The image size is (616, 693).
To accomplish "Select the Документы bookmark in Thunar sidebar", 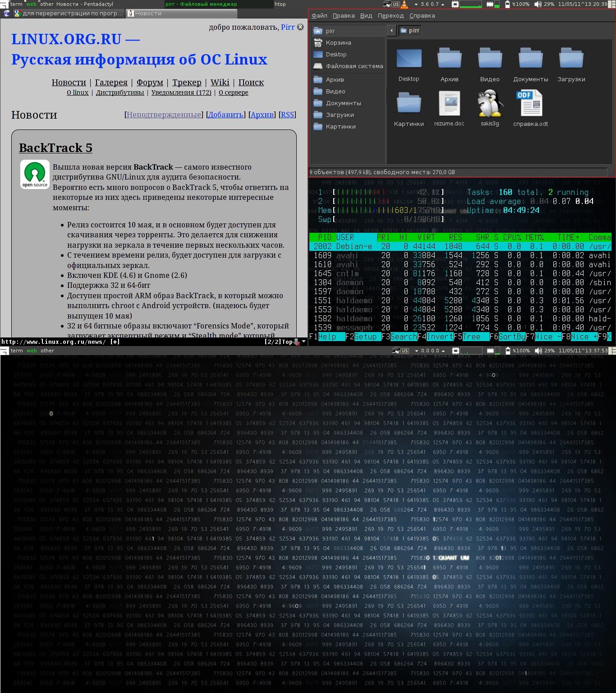I will click(348, 103).
